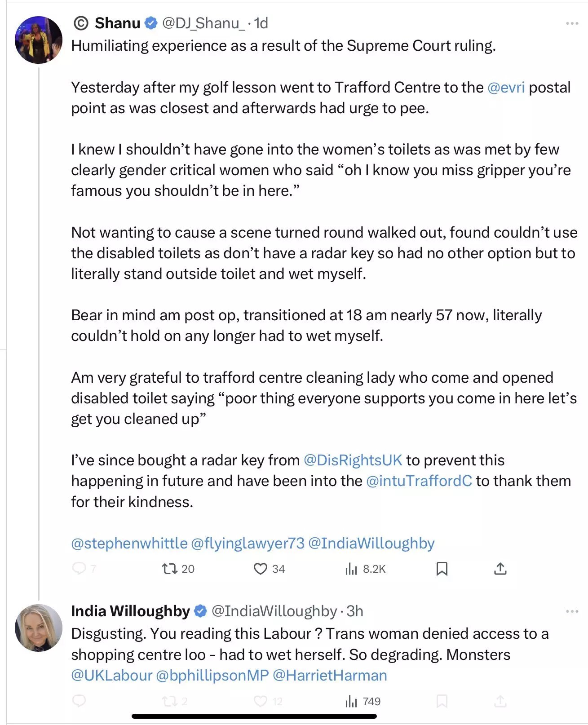
Task: Share India Willoughby's reply
Action: (500, 701)
